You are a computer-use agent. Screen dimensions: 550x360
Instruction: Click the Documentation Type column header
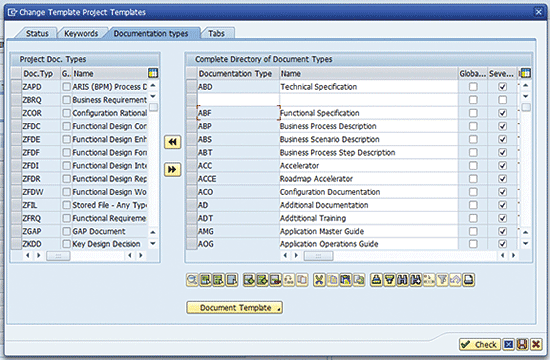(238, 74)
